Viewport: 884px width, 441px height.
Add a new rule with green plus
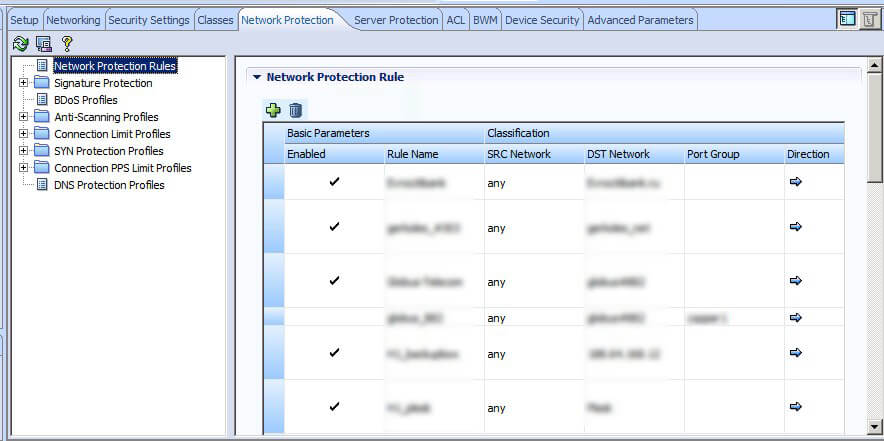[x=273, y=110]
